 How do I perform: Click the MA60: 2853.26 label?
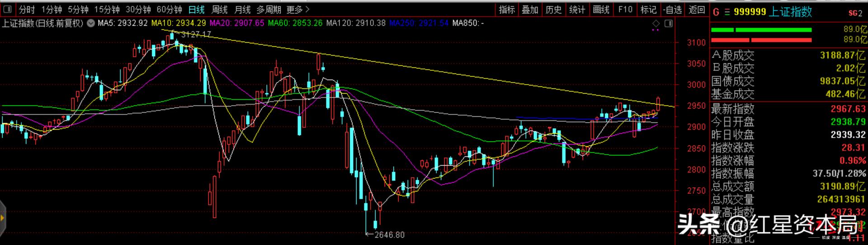click(x=295, y=23)
